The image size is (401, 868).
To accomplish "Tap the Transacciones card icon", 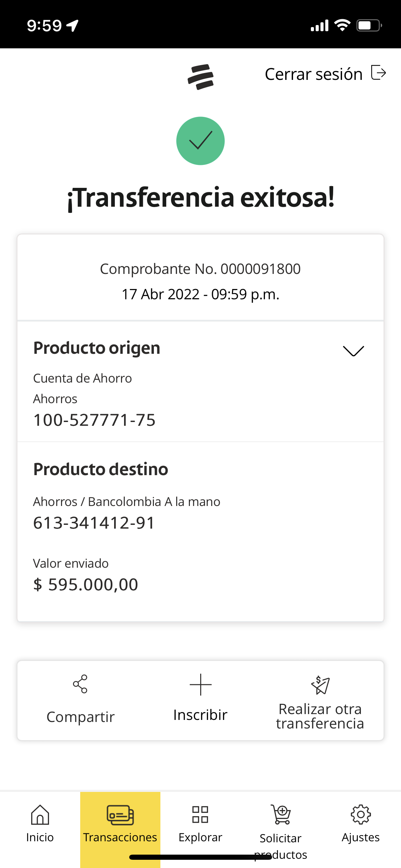I will point(120,815).
